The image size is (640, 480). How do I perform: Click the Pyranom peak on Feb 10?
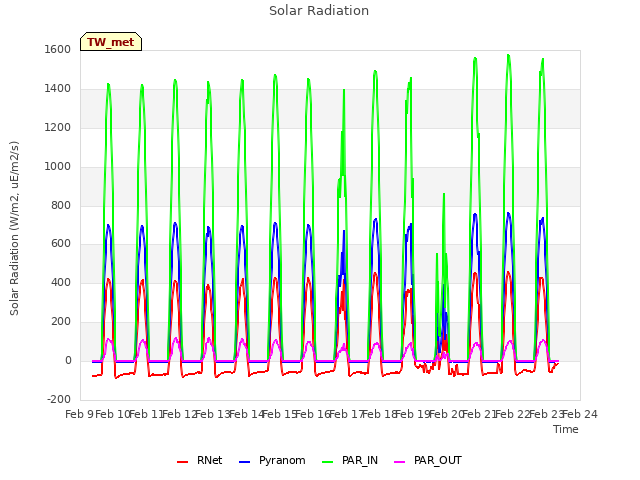(108, 225)
